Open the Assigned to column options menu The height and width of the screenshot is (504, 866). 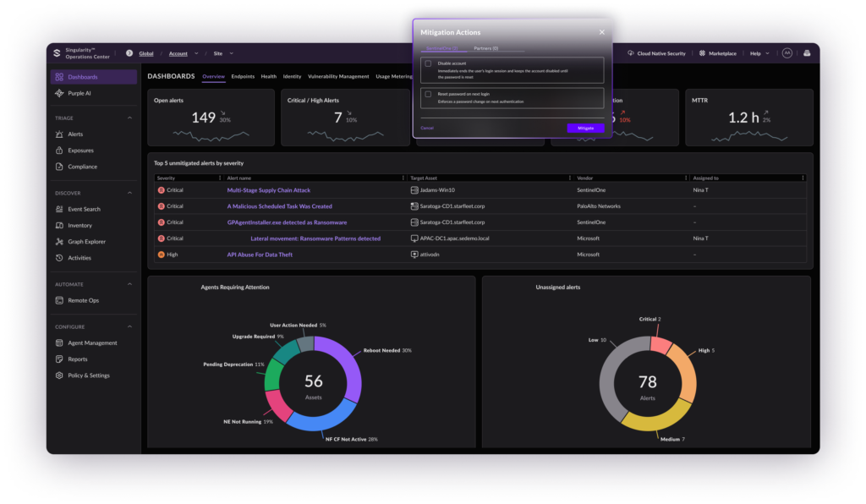point(803,178)
